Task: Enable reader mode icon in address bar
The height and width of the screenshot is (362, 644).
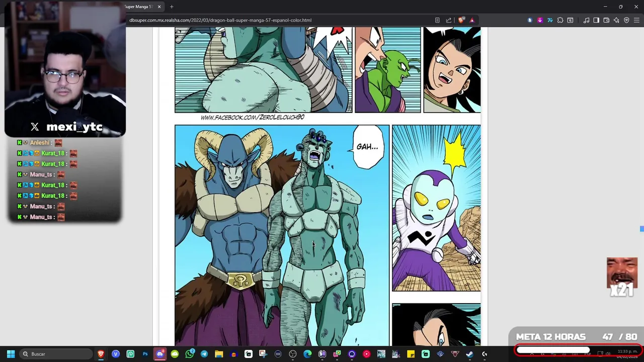Action: tap(437, 20)
